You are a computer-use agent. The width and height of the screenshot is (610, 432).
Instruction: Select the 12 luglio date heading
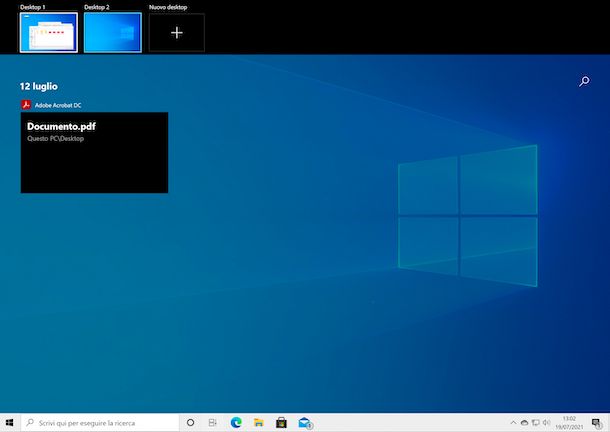(39, 86)
